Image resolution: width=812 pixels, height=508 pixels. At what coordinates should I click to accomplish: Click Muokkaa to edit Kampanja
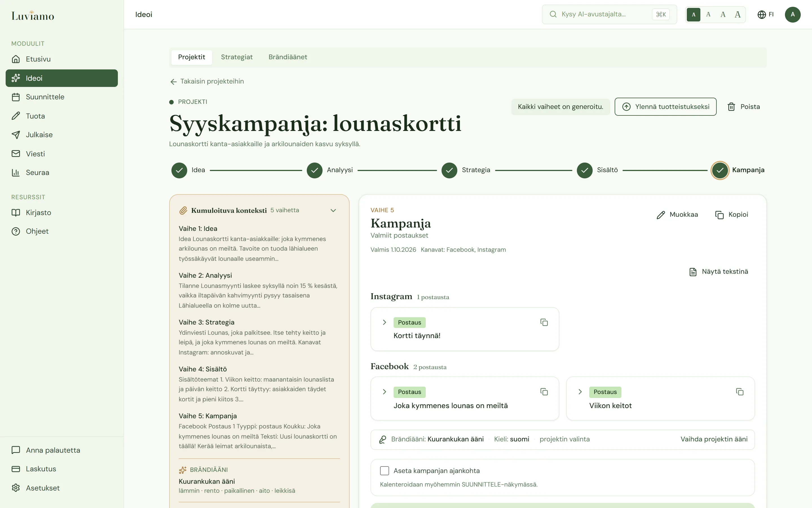tap(677, 215)
